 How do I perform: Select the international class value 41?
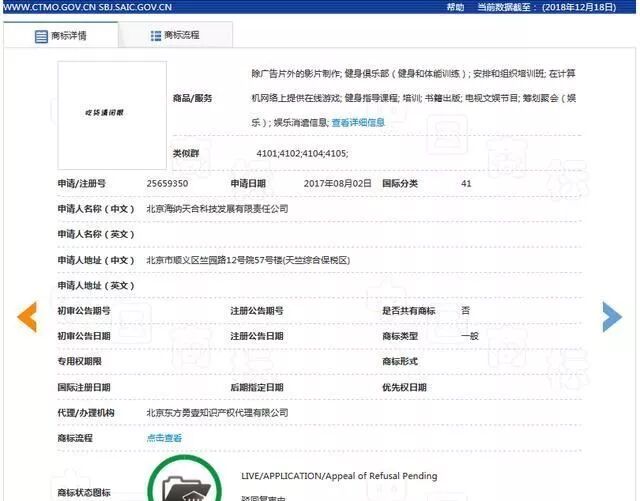466,184
